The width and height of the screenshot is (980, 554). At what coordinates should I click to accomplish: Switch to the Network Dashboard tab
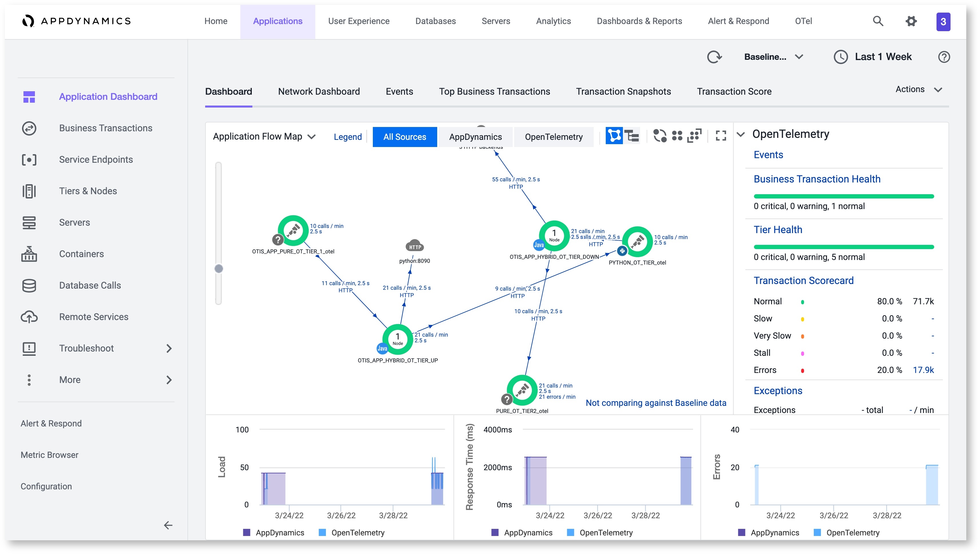[x=318, y=92]
